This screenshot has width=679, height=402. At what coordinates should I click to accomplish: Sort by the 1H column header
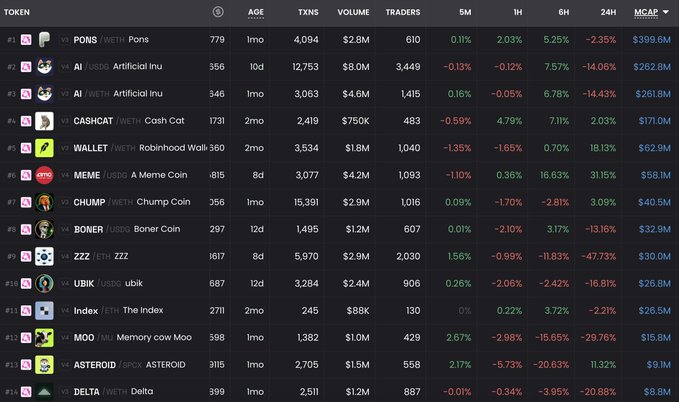pos(517,12)
